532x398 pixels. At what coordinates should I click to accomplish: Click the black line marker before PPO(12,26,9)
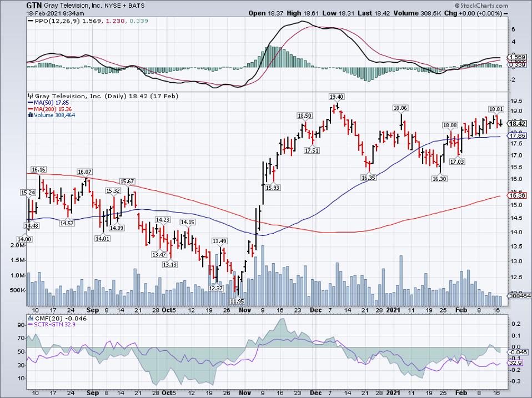(30, 21)
